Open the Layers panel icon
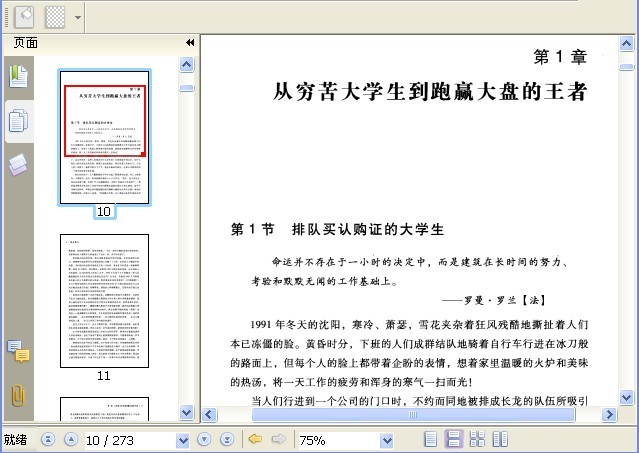639x453 pixels. tap(18, 165)
